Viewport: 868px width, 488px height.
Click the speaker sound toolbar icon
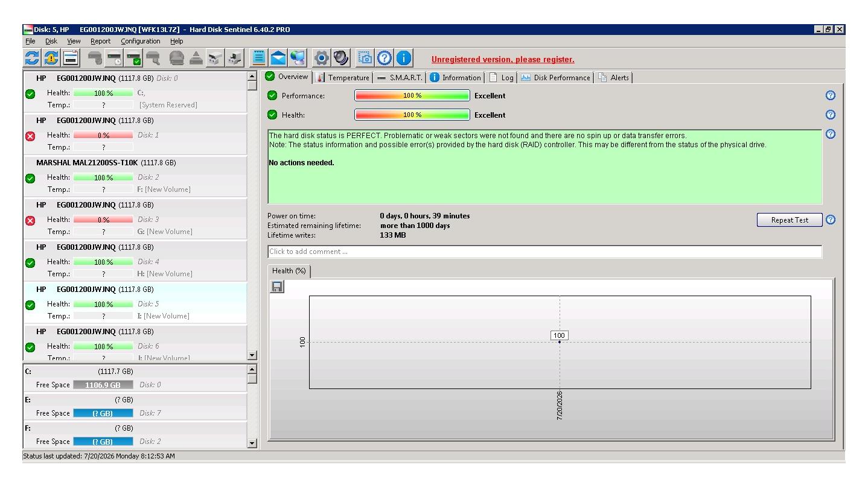(x=341, y=58)
